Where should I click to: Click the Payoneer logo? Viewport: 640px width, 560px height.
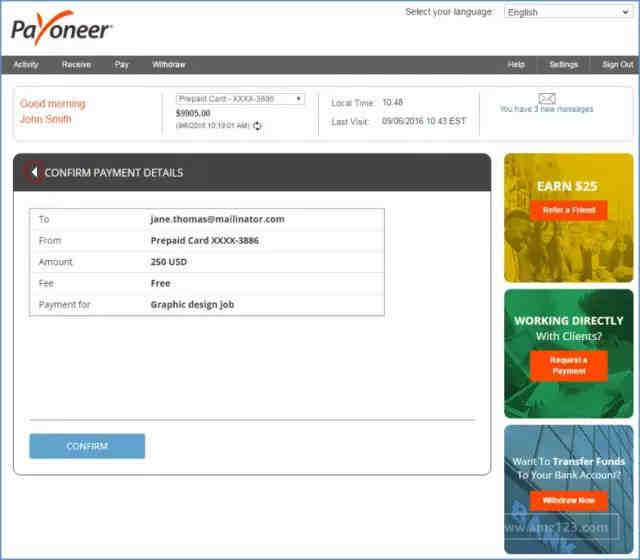(x=61, y=28)
